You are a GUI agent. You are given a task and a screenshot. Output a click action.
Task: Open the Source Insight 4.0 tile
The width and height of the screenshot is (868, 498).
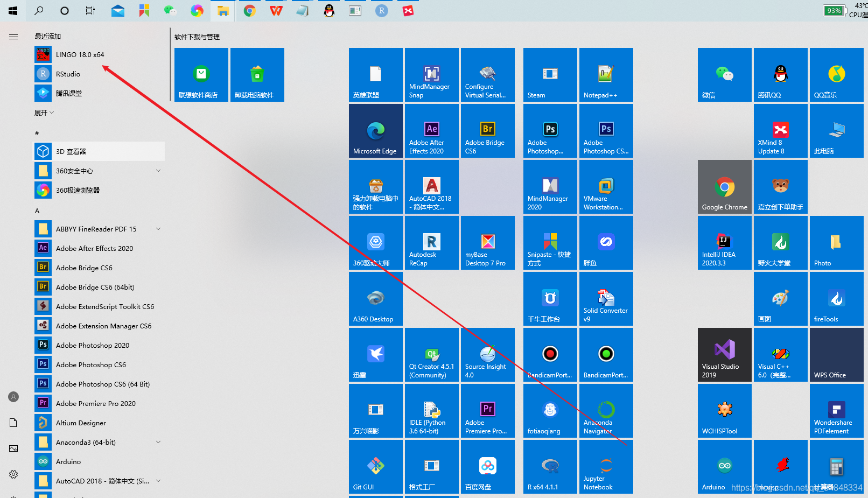488,355
